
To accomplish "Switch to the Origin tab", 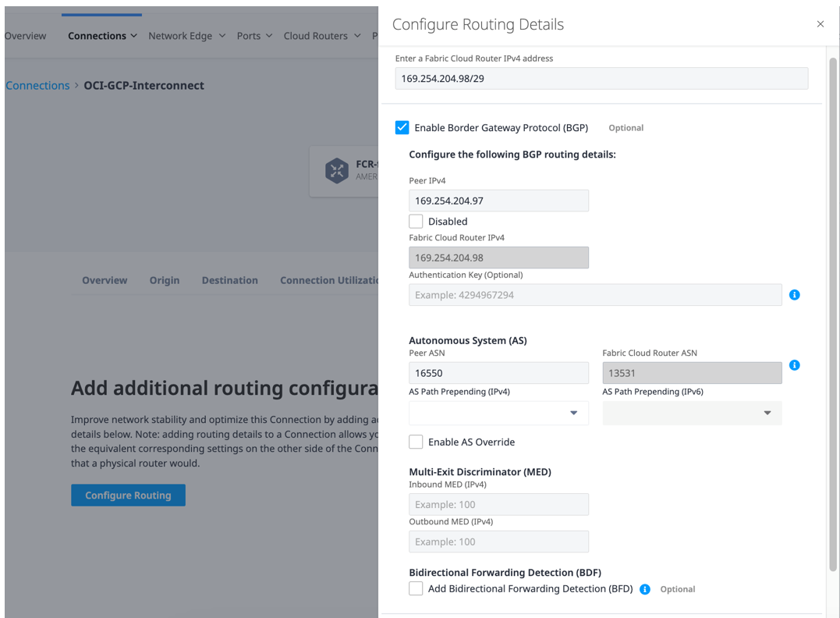I will coord(165,280).
